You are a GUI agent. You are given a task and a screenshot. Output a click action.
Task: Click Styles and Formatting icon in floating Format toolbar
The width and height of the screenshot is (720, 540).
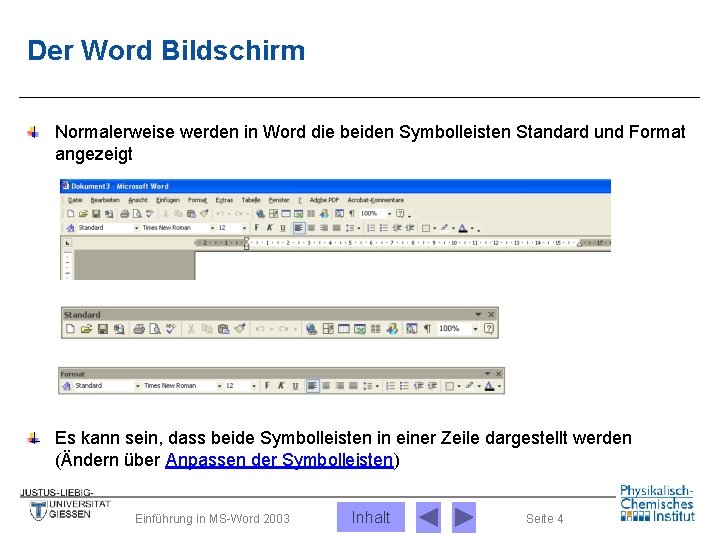click(67, 386)
